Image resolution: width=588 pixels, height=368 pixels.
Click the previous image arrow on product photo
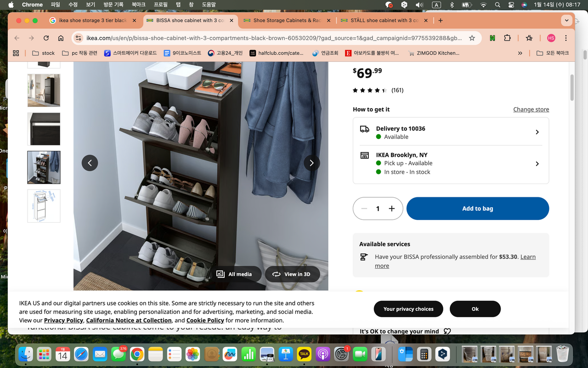[x=90, y=163]
